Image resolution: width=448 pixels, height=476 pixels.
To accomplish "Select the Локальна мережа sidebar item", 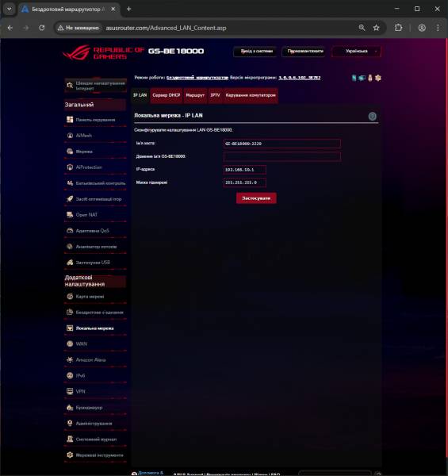I will click(x=95, y=328).
